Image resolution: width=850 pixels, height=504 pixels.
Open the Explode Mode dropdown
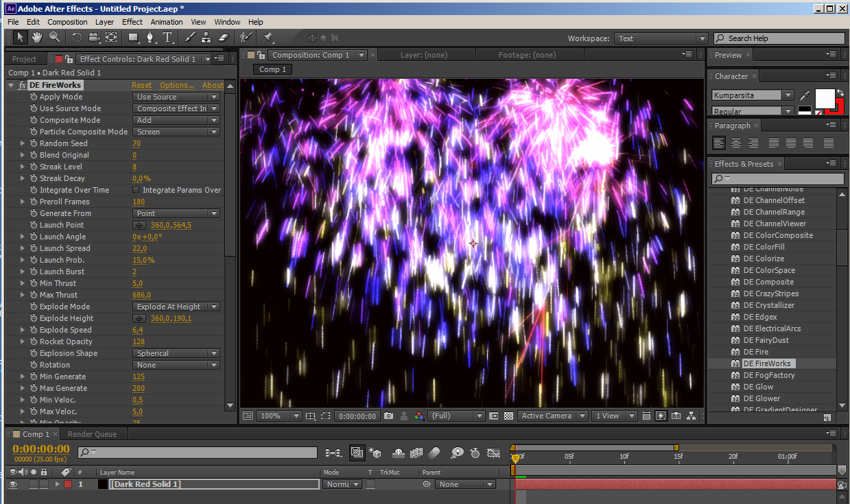click(x=176, y=307)
